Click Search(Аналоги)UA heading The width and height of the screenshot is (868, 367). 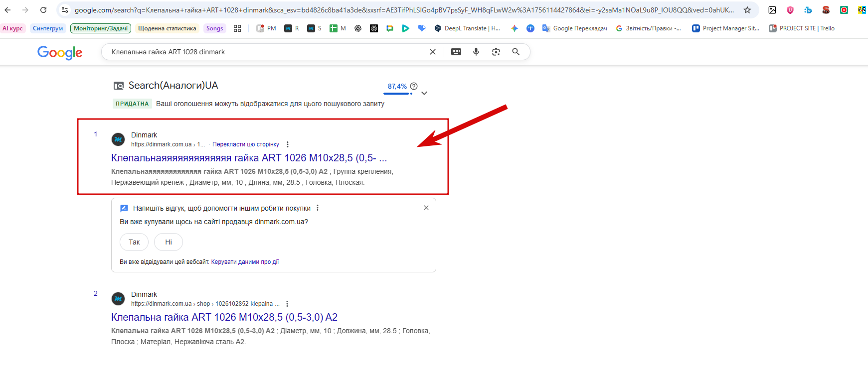173,86
